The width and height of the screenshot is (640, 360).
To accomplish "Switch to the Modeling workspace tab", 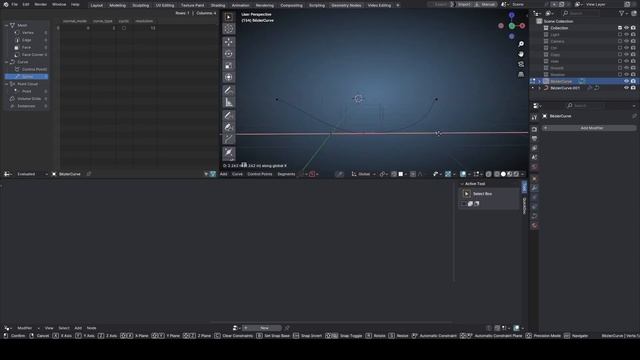I will (x=118, y=5).
